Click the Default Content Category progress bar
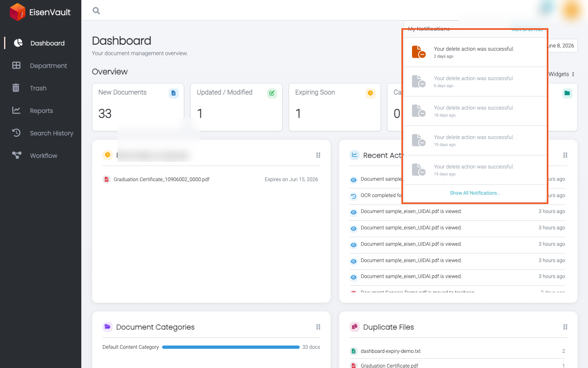Viewport: 588px width, 368px height. click(x=231, y=347)
